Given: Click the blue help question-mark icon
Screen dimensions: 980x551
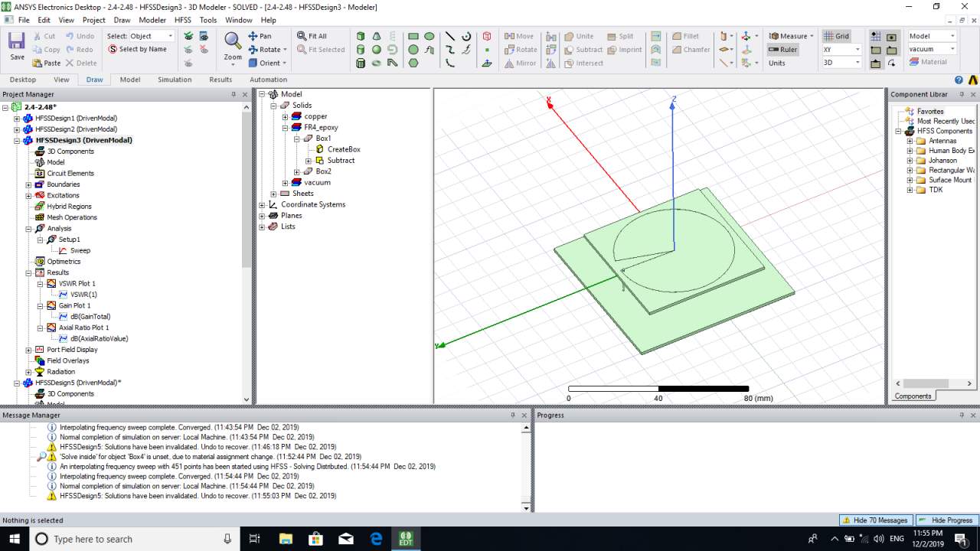Looking at the screenshot, I should click(x=959, y=80).
